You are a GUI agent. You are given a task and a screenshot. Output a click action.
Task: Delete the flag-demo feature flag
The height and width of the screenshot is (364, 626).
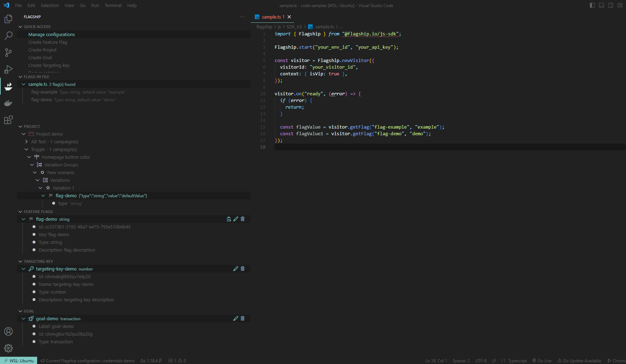pyautogui.click(x=243, y=219)
